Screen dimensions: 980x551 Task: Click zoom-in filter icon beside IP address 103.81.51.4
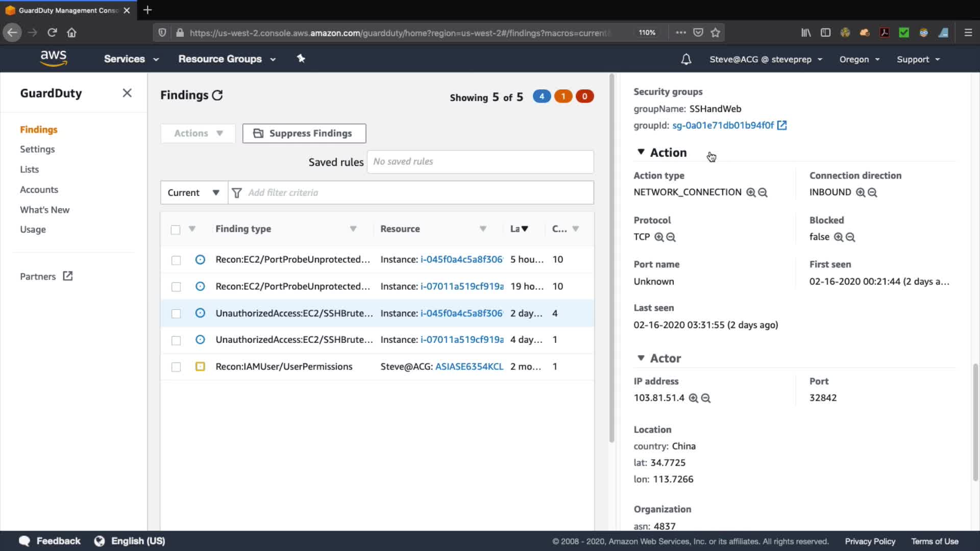click(x=693, y=398)
